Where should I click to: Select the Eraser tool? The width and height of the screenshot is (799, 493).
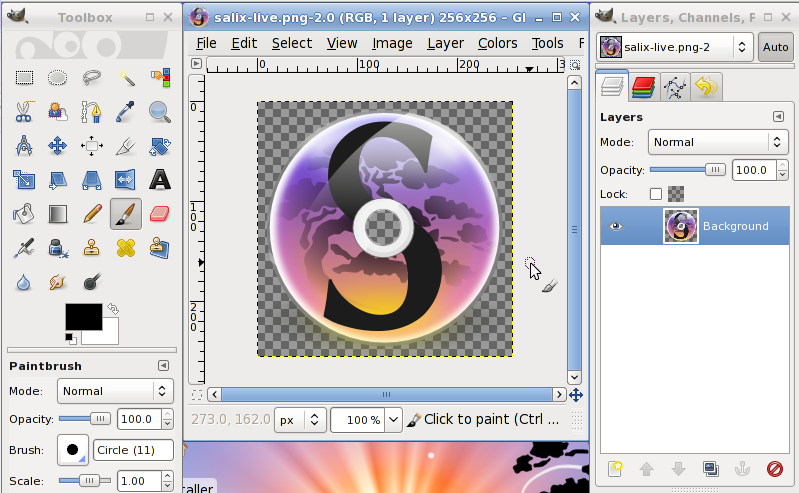(x=159, y=214)
